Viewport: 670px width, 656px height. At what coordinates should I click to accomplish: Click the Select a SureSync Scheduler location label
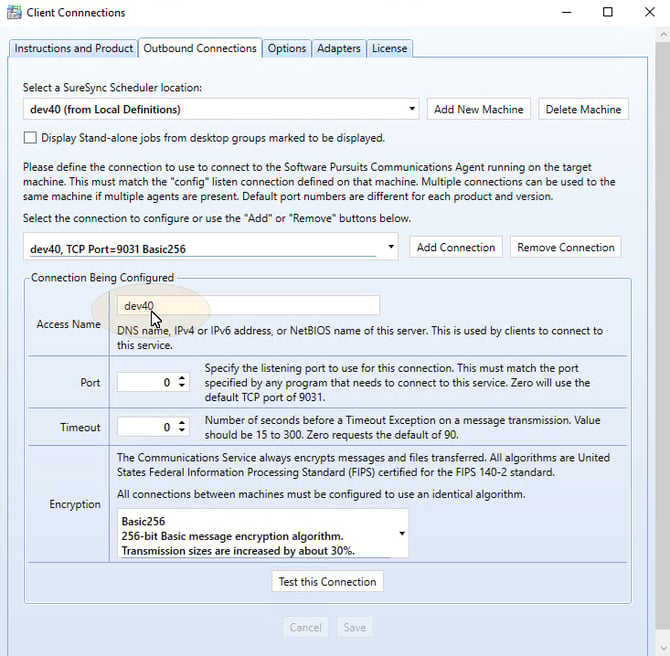pyautogui.click(x=112, y=87)
